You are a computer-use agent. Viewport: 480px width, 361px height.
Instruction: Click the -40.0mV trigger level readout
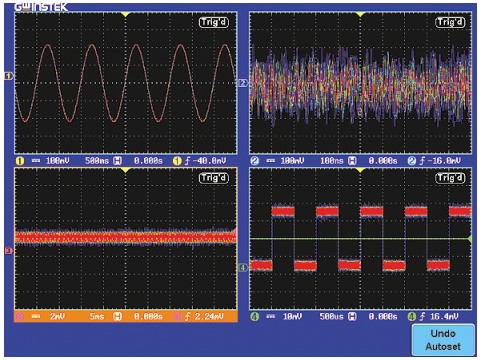click(x=206, y=161)
